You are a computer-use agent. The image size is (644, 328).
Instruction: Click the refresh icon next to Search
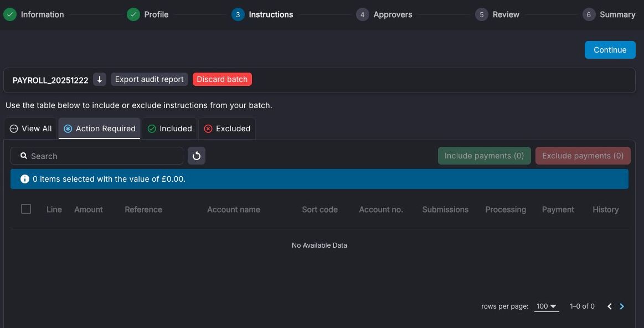[197, 156]
